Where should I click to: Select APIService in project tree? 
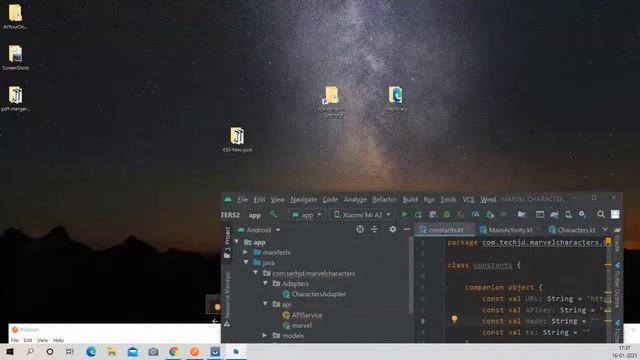[x=302, y=315]
